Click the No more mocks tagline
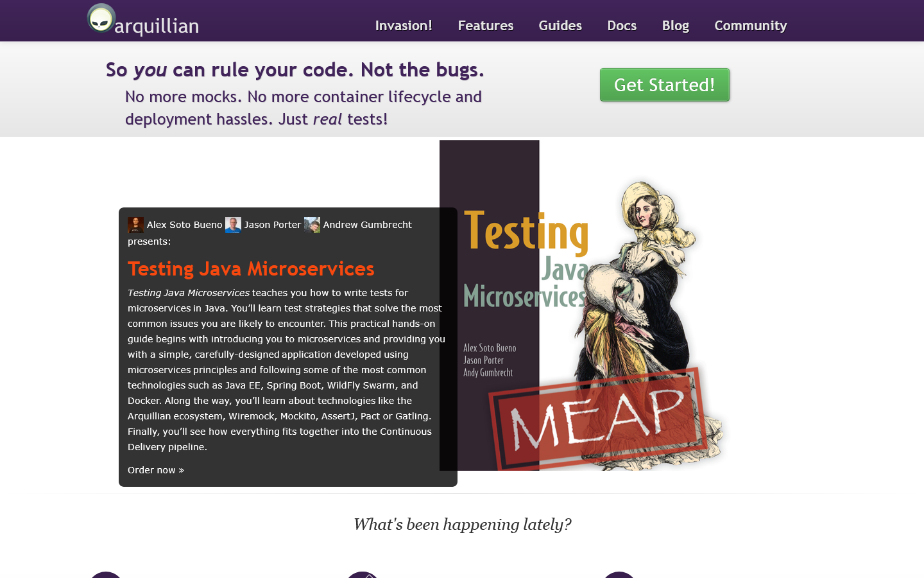This screenshot has width=924, height=578. 304,108
